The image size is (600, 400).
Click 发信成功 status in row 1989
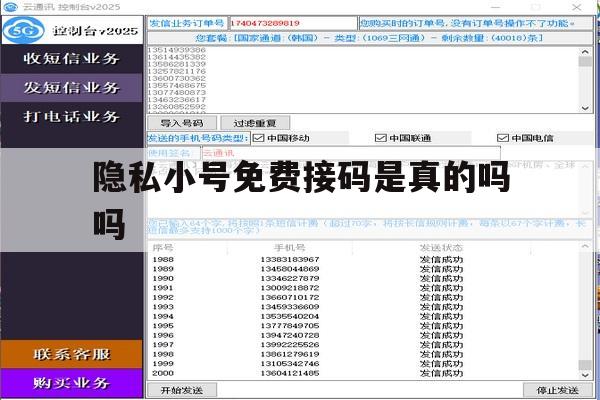click(x=441, y=269)
